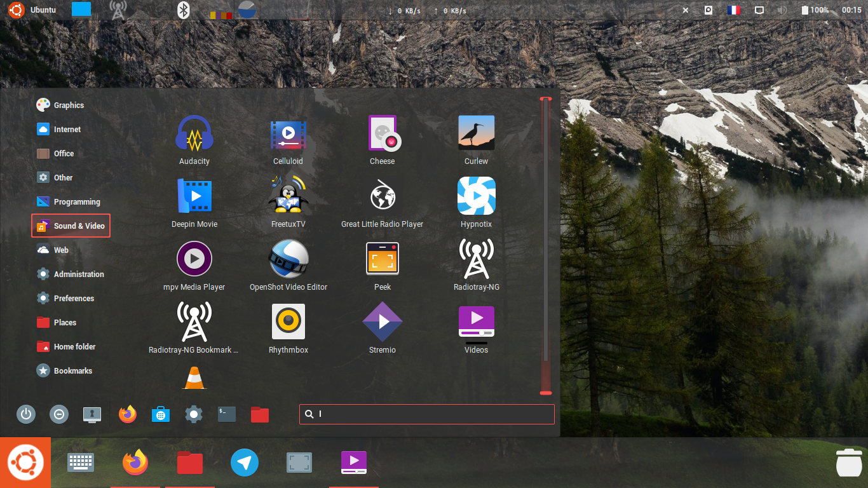This screenshot has height=488, width=868.
Task: Launch Videos from the app grid
Action: (x=477, y=329)
